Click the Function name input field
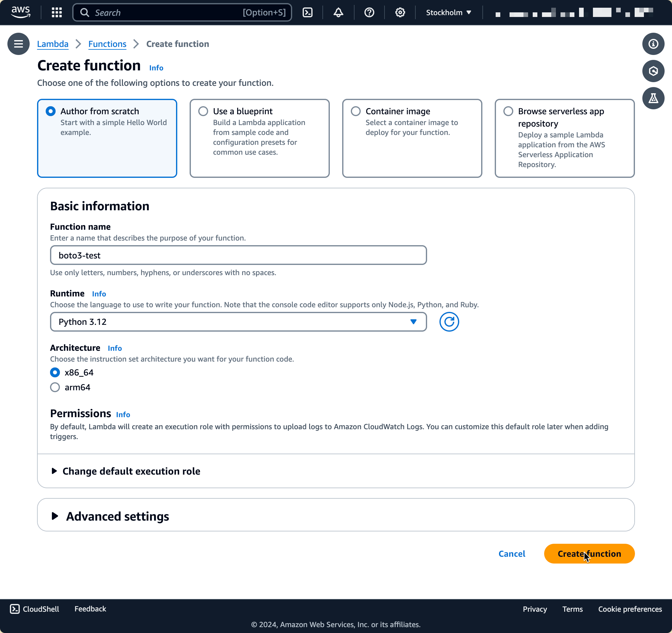672x633 pixels. (x=238, y=255)
